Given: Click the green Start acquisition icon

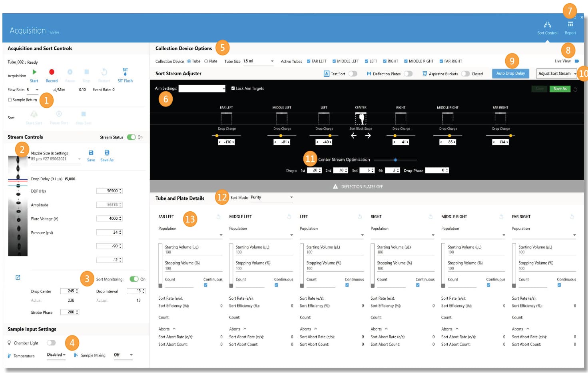Looking at the screenshot, I should (34, 72).
